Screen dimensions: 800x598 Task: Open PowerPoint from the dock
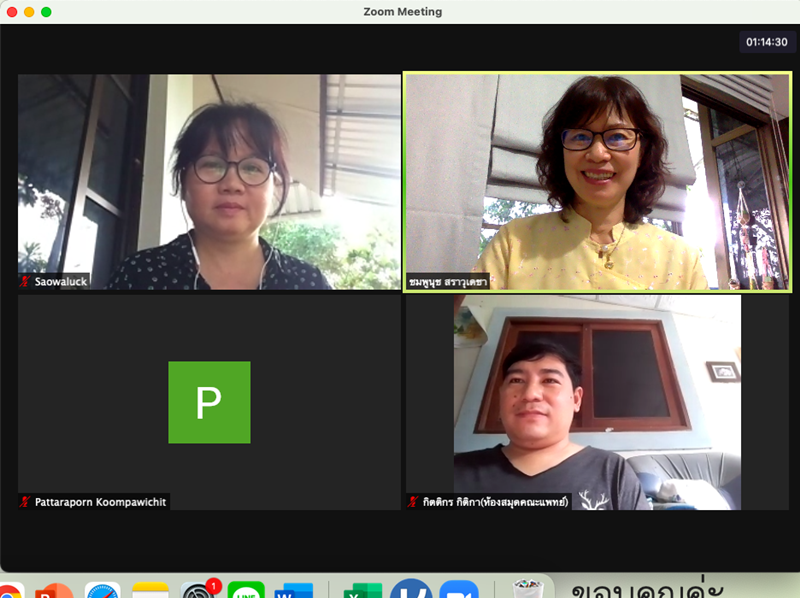54,590
